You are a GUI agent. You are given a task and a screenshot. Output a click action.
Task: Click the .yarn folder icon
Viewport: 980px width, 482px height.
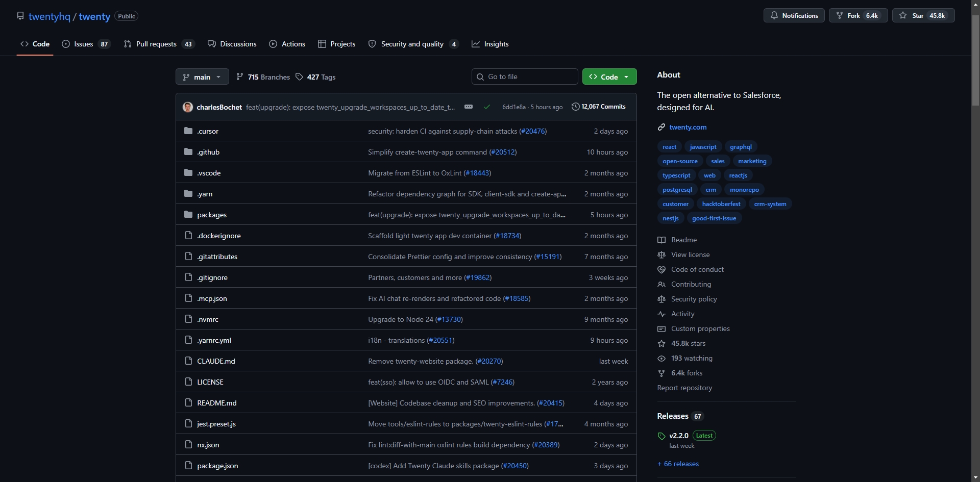188,194
